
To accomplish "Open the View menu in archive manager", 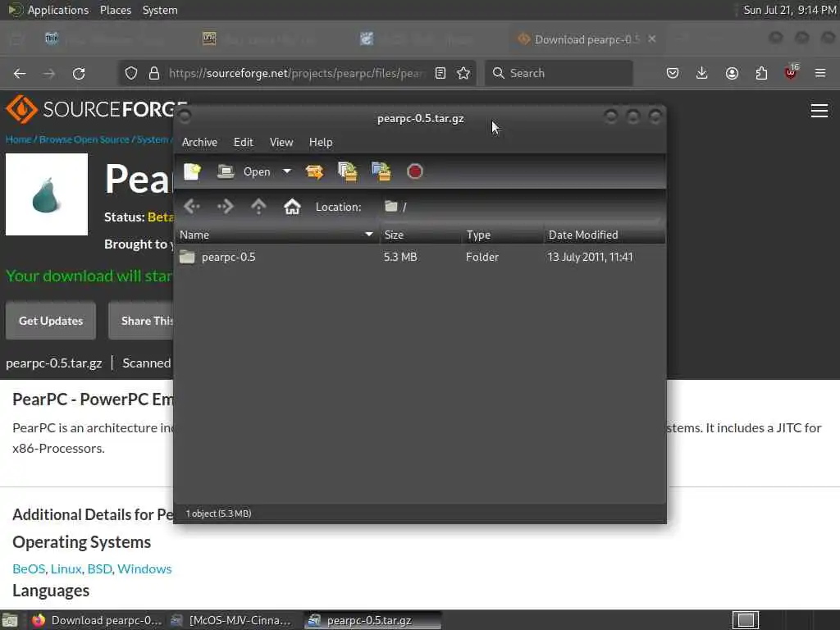I will (281, 142).
